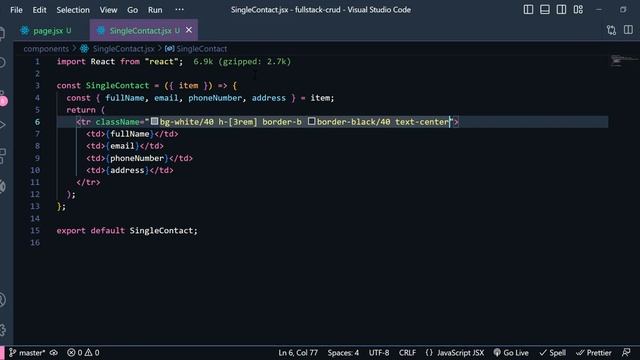Switch to the page.jsx tab
Image resolution: width=640 pixels, height=360 pixels.
(48, 31)
